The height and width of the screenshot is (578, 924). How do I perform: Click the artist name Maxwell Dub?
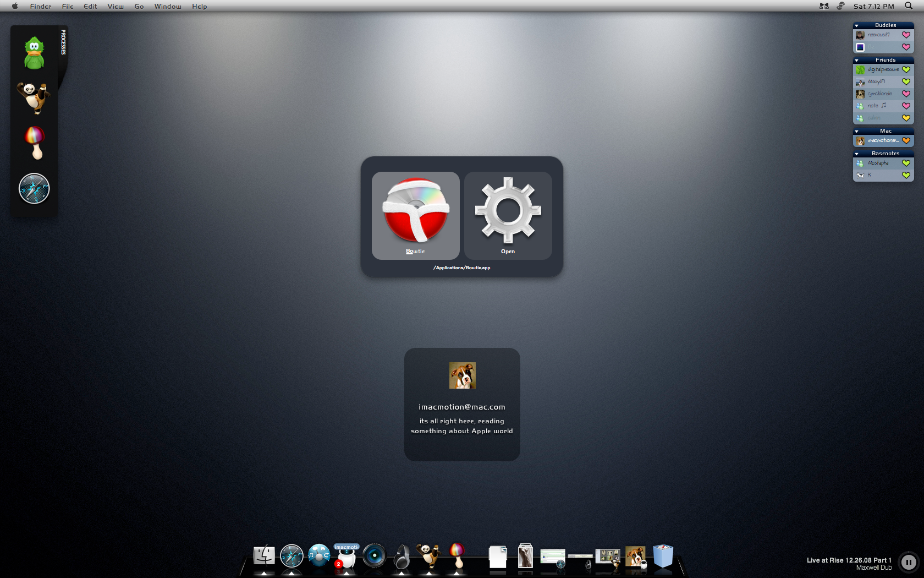tap(874, 568)
